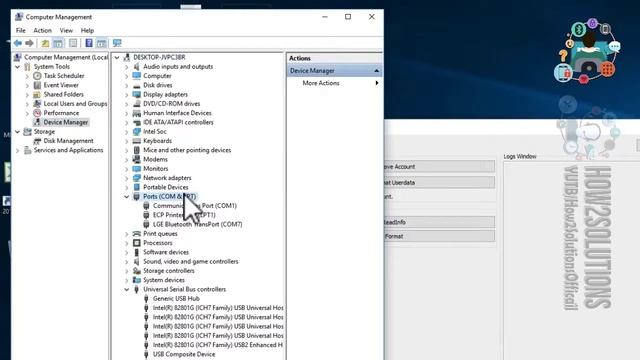Click the Processors chip icon

point(137,243)
